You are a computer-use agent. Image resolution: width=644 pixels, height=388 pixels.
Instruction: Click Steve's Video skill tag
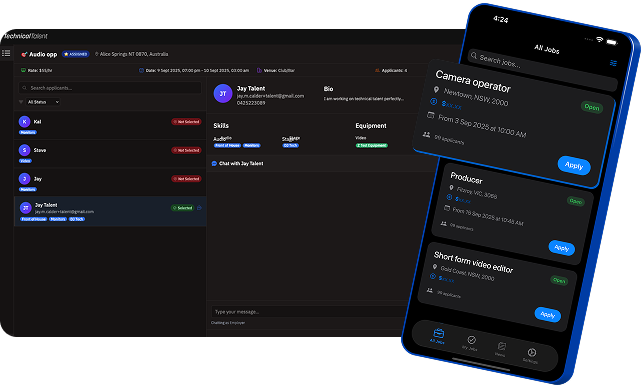pos(25,161)
